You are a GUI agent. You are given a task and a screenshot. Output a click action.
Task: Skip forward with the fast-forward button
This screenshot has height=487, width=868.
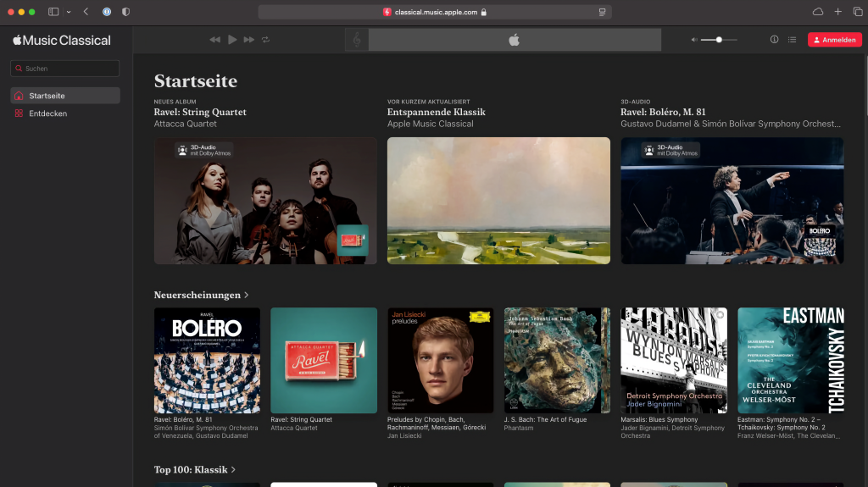coord(249,40)
